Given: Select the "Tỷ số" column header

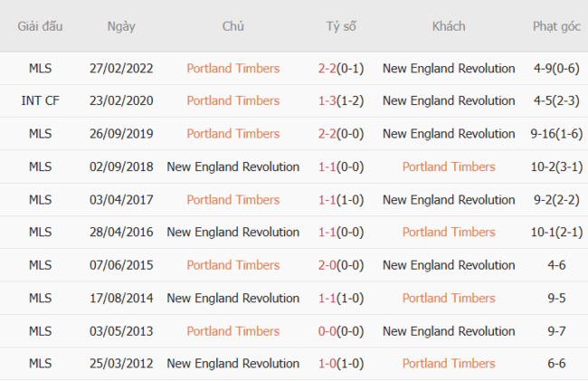Looking at the screenshot, I should (x=341, y=26).
